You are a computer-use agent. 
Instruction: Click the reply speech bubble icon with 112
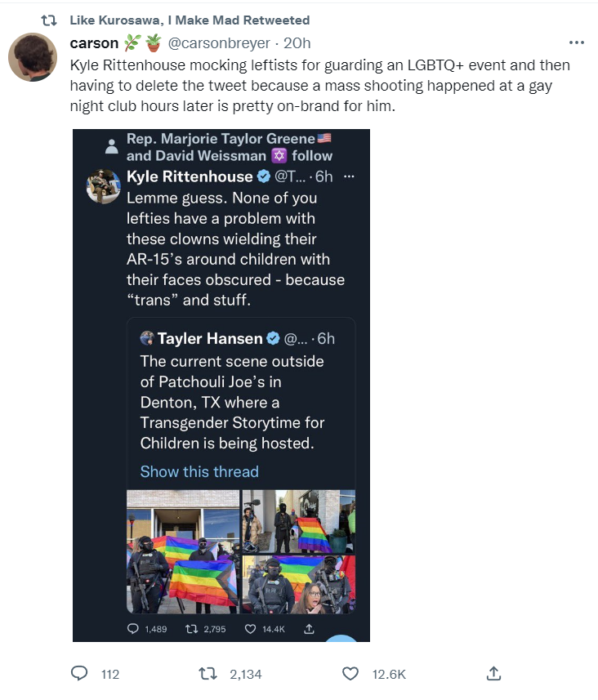[x=79, y=673]
